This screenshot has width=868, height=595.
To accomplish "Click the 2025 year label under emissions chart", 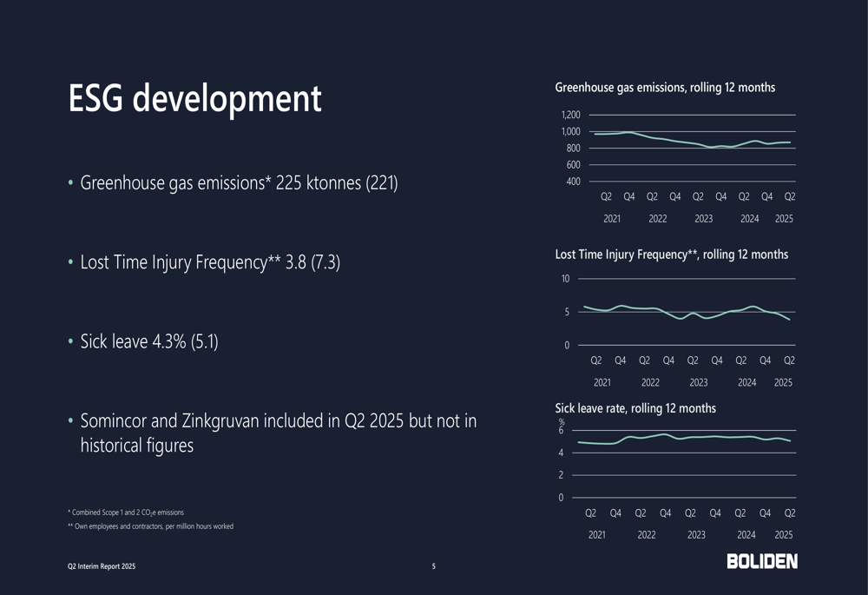I will pyautogui.click(x=784, y=219).
